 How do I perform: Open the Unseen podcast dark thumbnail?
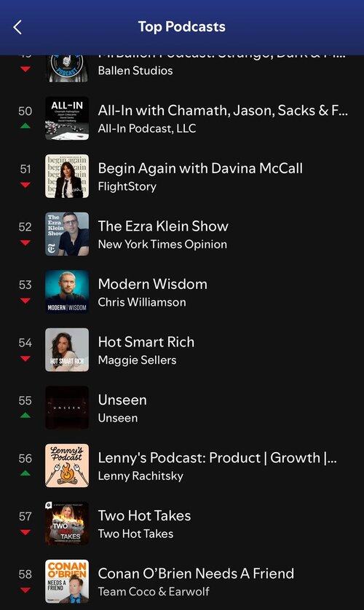pyautogui.click(x=67, y=408)
